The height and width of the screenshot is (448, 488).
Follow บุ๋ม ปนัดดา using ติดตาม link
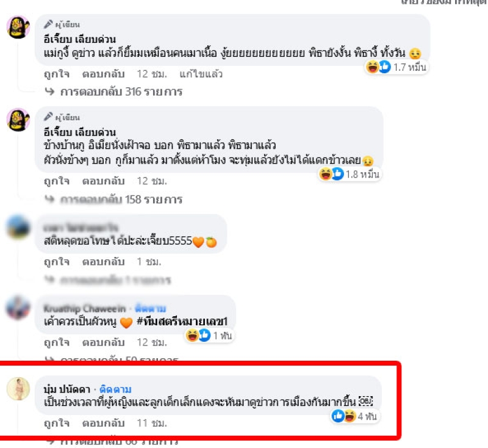point(115,389)
